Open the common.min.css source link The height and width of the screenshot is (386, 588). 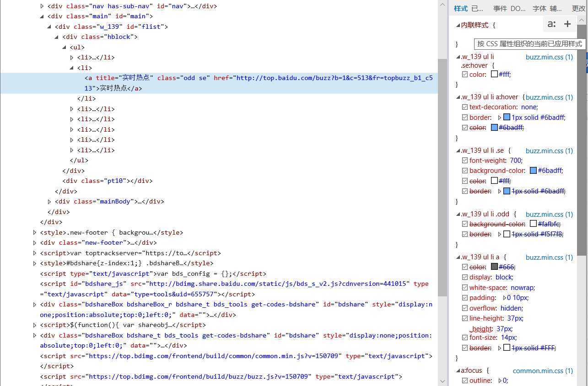click(543, 370)
